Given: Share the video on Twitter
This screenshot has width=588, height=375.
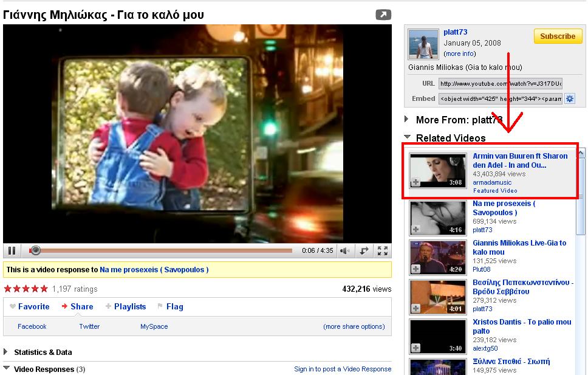Looking at the screenshot, I should click(x=89, y=326).
